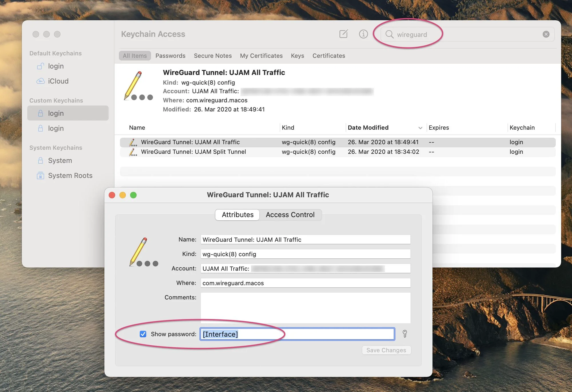Viewport: 572px width, 392px height.
Task: Click into the Comments text area
Action: (305, 308)
